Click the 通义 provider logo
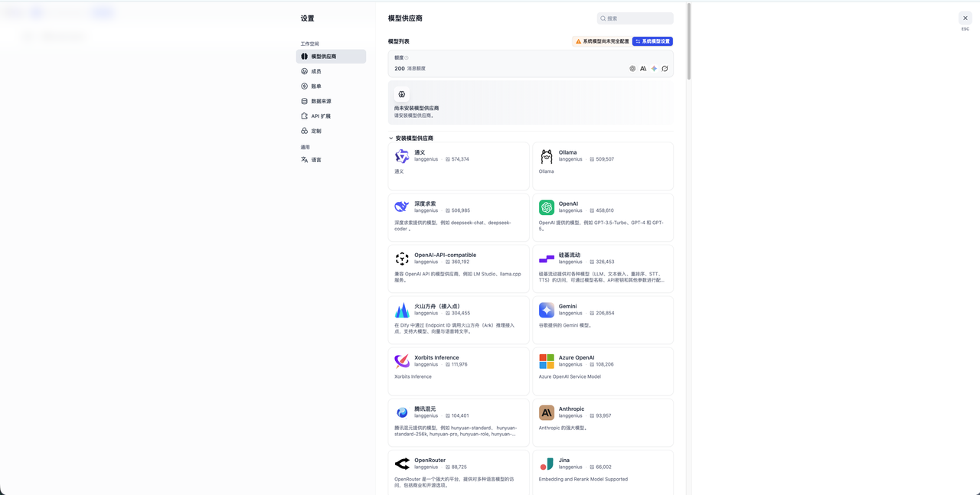The image size is (980, 495). click(x=402, y=156)
